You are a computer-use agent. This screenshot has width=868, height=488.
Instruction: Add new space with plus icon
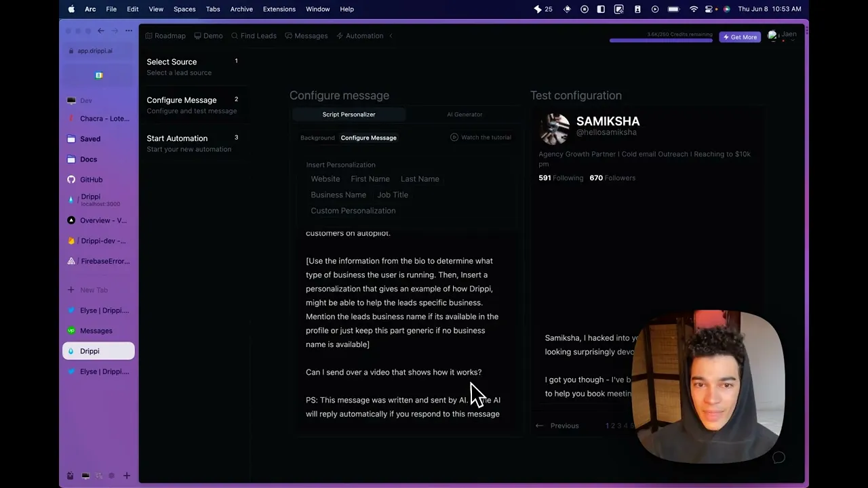point(126,476)
